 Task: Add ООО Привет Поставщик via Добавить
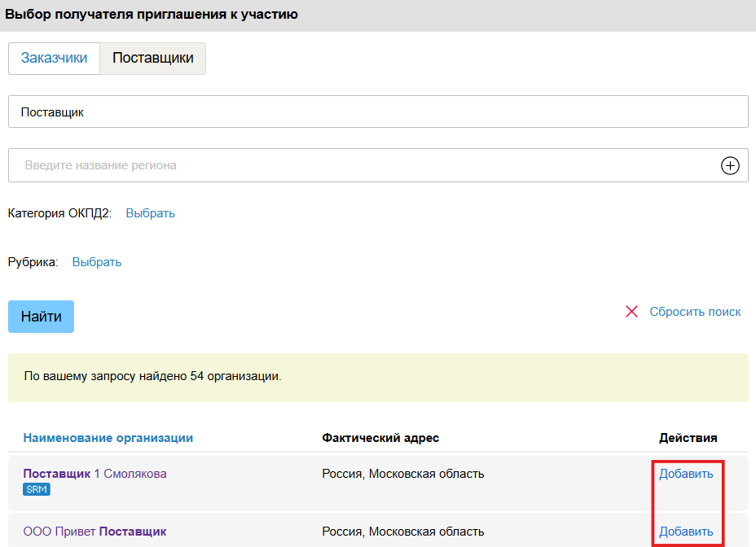pyautogui.click(x=686, y=532)
